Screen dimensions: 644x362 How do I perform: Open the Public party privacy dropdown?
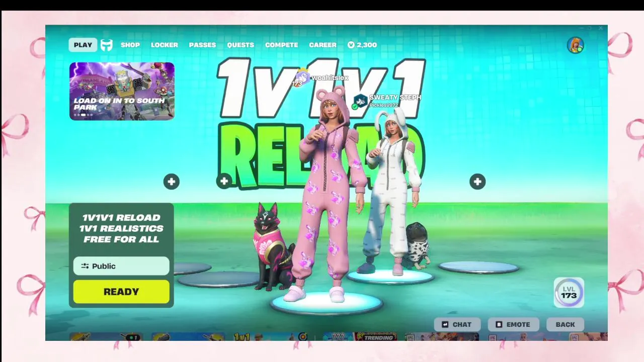121,266
